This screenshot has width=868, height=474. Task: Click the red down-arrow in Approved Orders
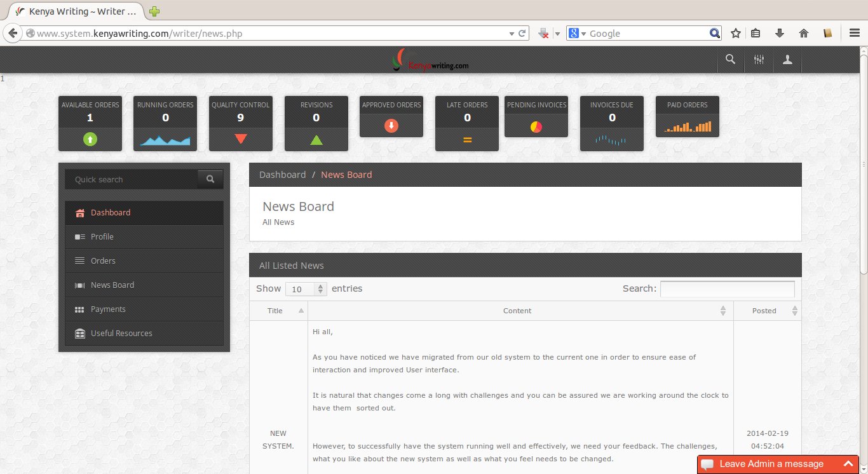391,125
